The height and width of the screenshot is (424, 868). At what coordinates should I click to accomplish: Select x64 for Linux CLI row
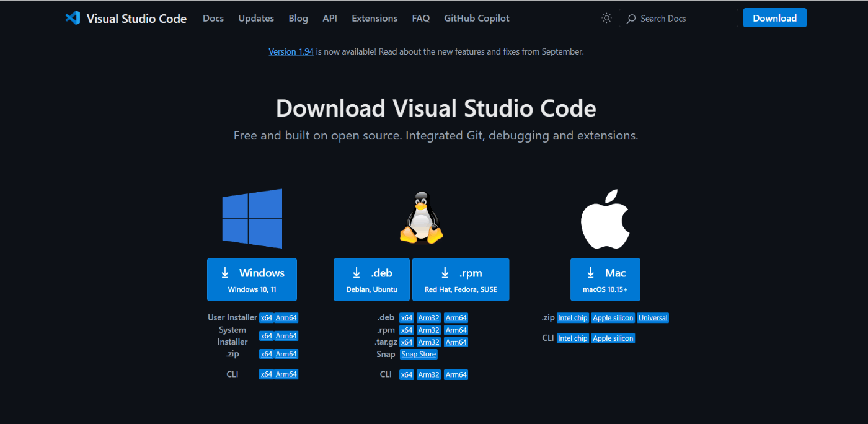tap(407, 374)
